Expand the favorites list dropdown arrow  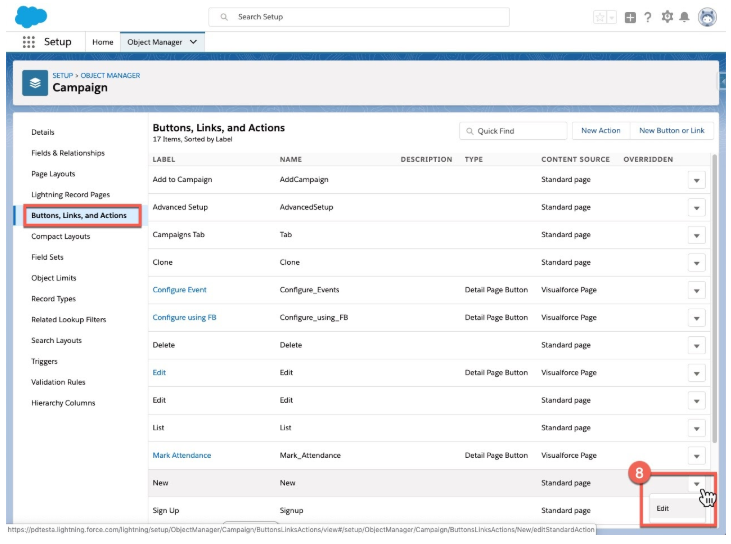tap(611, 17)
